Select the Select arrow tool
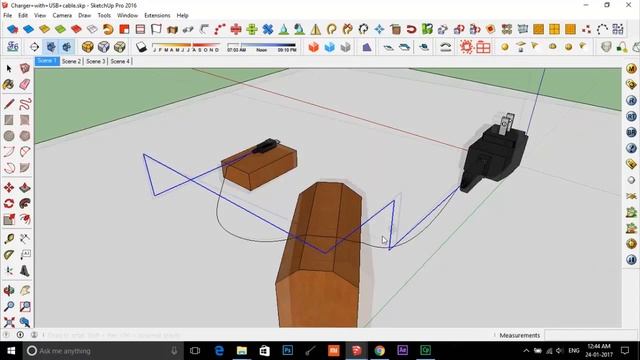 click(x=9, y=69)
